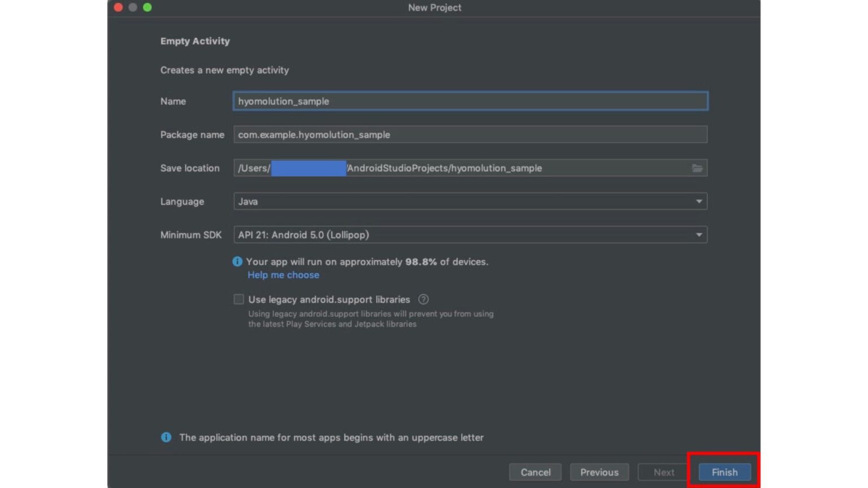The width and height of the screenshot is (868, 488).
Task: Click the New Project title bar
Action: coord(434,8)
